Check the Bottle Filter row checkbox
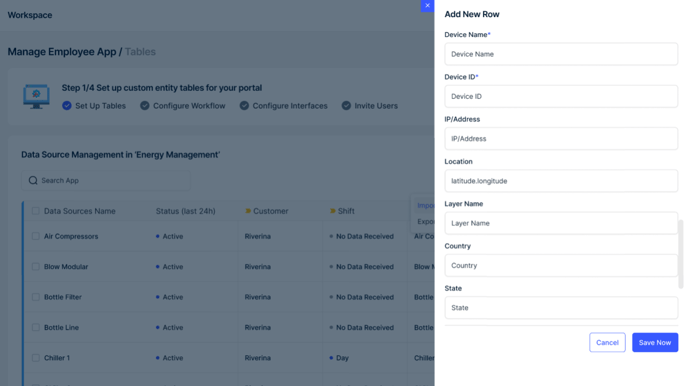Screen dimensions: 688x386 pos(36,297)
